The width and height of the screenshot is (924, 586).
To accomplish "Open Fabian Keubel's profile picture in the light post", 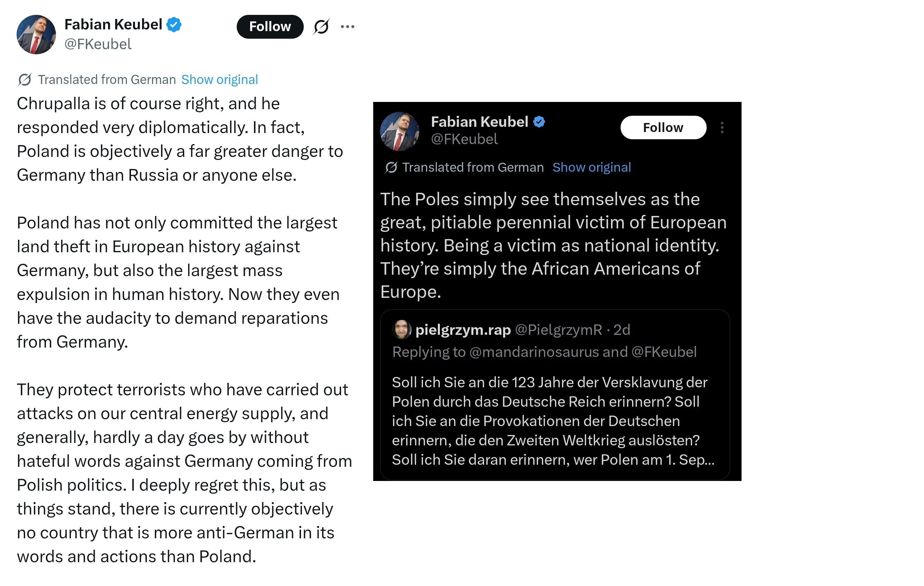I will point(36,35).
